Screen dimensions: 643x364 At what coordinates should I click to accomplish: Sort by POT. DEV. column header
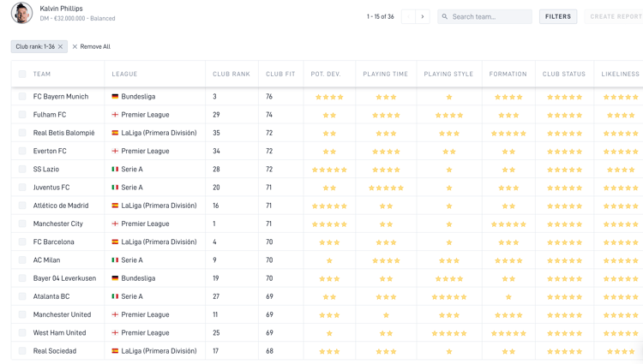coord(326,75)
